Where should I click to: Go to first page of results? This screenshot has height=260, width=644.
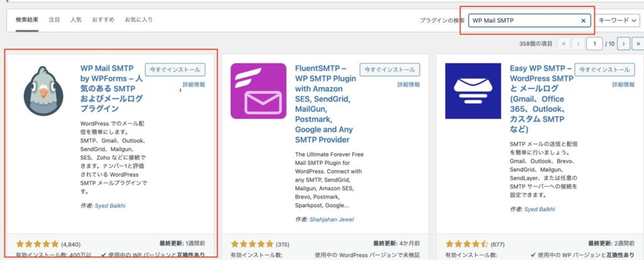(563, 43)
